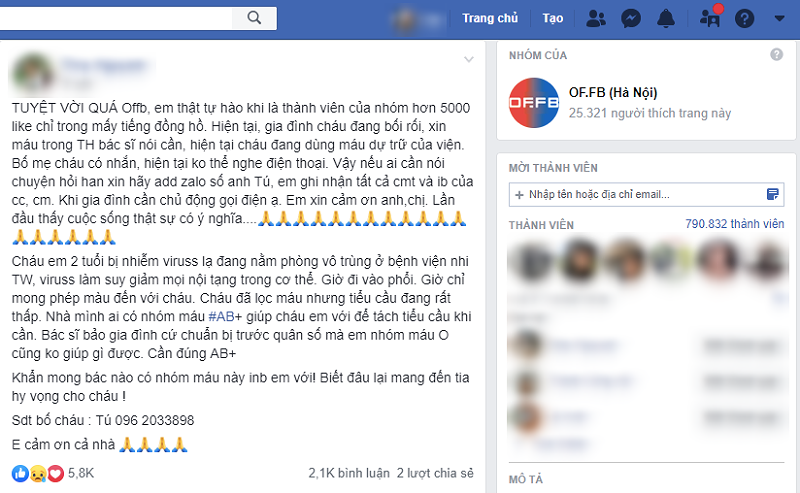Open the Notifications bell

(666, 19)
